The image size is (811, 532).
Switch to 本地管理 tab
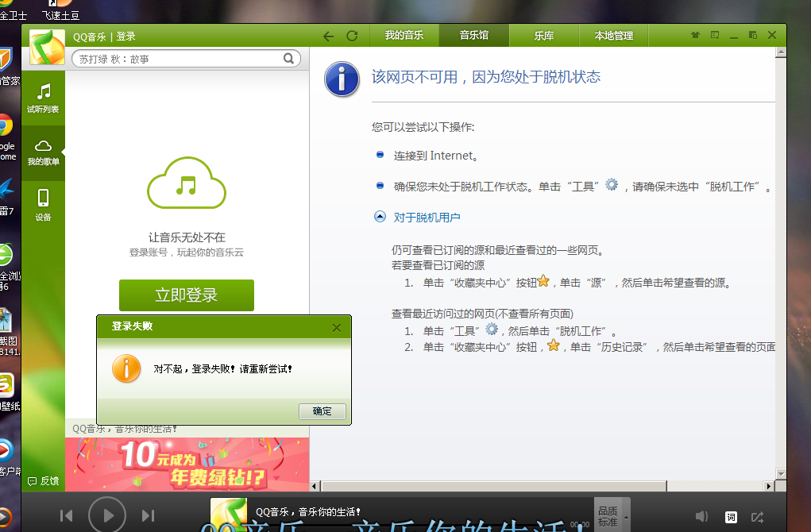[613, 35]
